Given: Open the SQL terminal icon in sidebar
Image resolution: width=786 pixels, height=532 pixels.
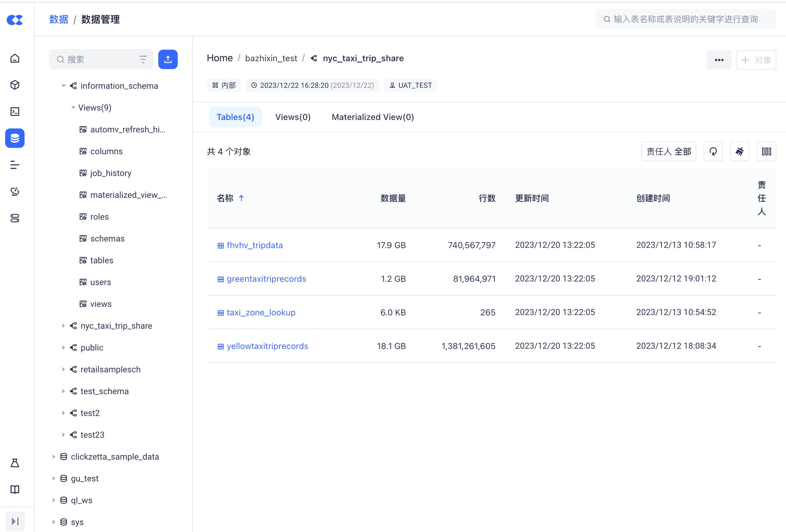Looking at the screenshot, I should pyautogui.click(x=15, y=111).
